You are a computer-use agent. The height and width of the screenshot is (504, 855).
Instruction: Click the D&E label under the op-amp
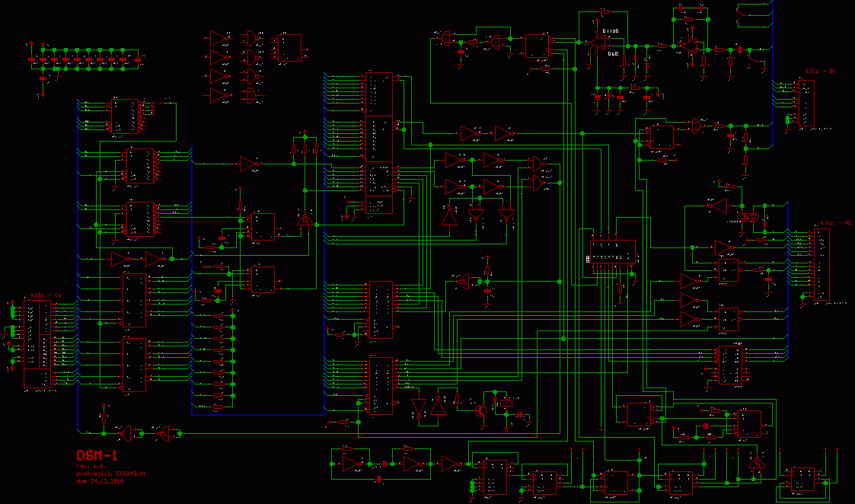(613, 54)
